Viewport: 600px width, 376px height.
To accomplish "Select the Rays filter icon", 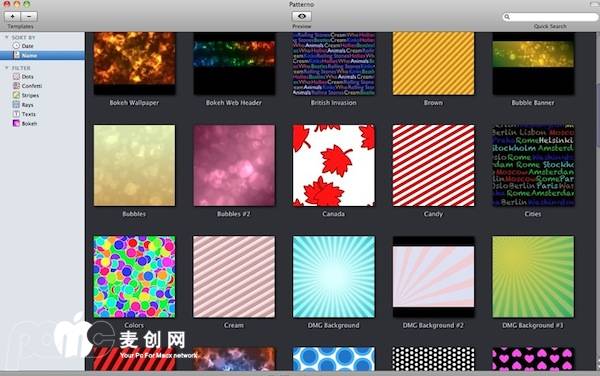I will [16, 104].
